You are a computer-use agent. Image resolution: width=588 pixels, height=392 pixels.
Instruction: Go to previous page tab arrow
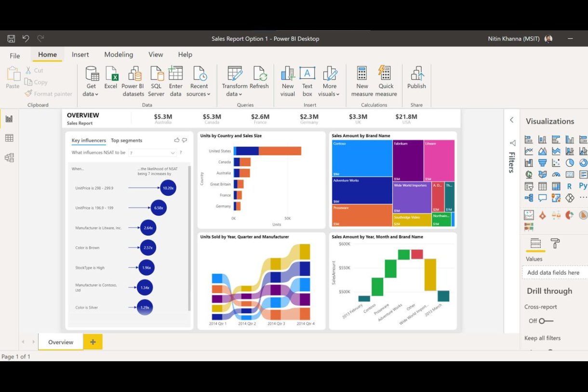coord(23,342)
